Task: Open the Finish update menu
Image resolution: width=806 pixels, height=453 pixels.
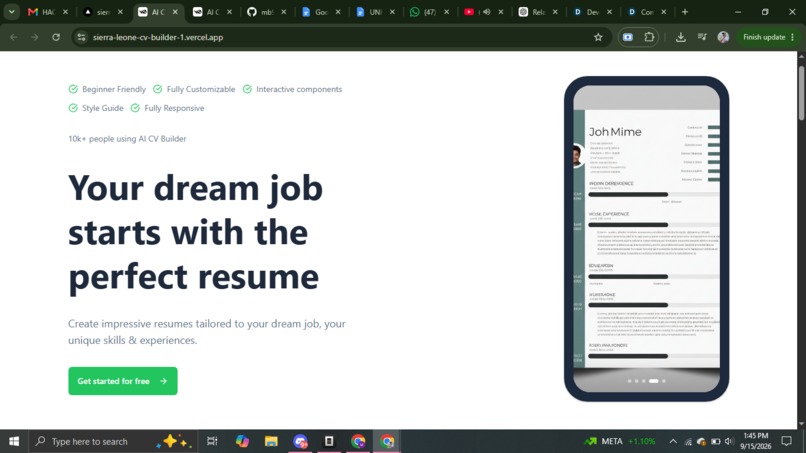Action: 769,37
